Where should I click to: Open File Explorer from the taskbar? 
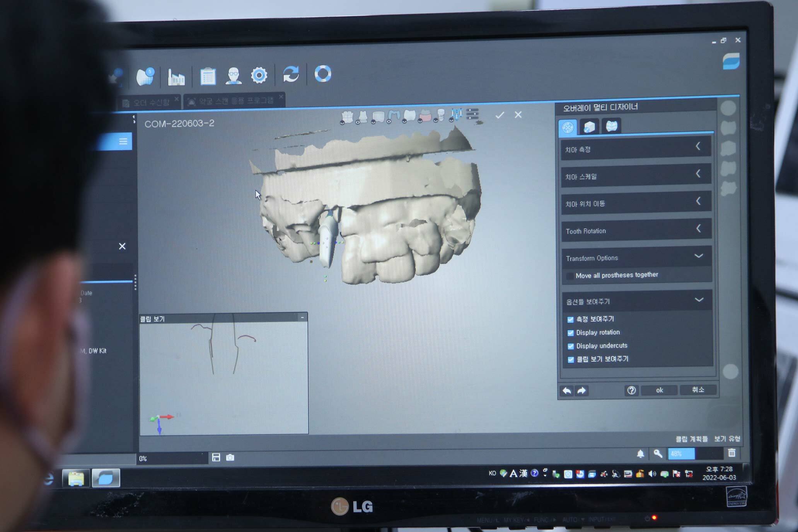[76, 479]
